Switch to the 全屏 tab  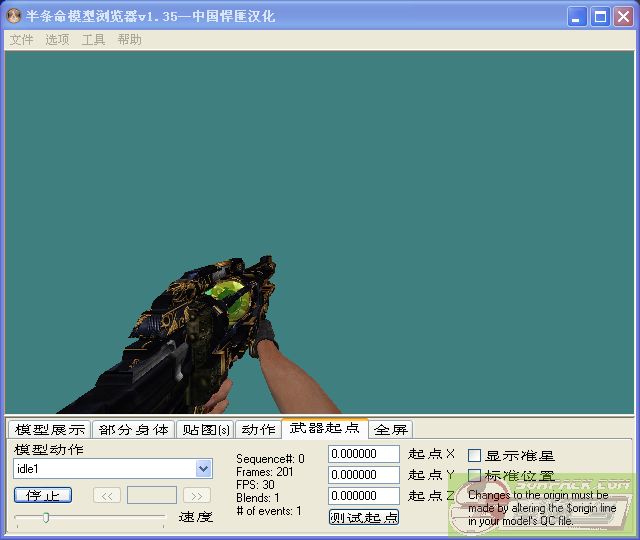pyautogui.click(x=390, y=430)
